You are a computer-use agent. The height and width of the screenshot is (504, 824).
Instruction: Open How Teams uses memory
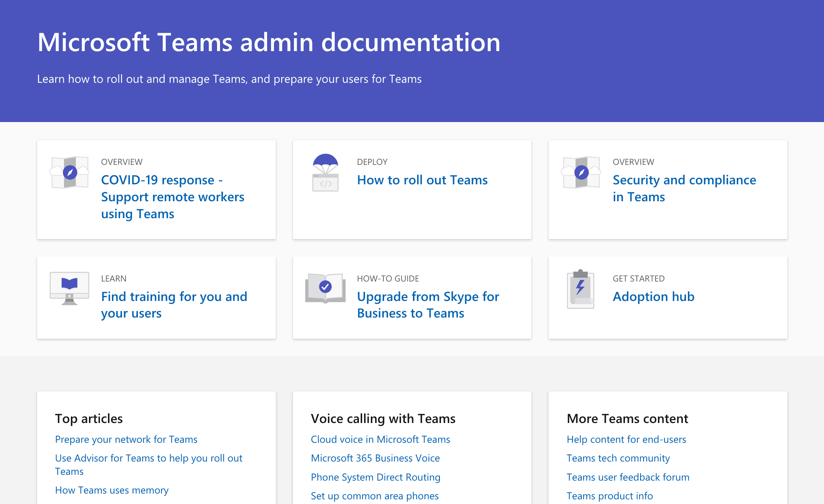[112, 490]
